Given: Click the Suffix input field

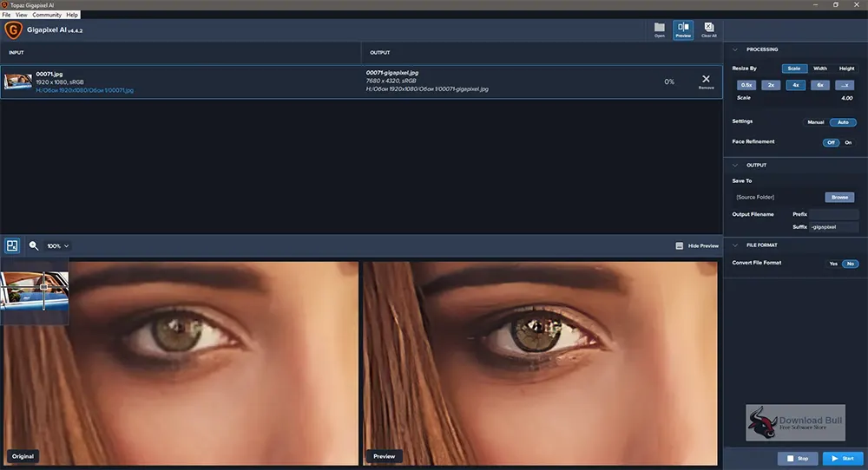Looking at the screenshot, I should pos(833,226).
